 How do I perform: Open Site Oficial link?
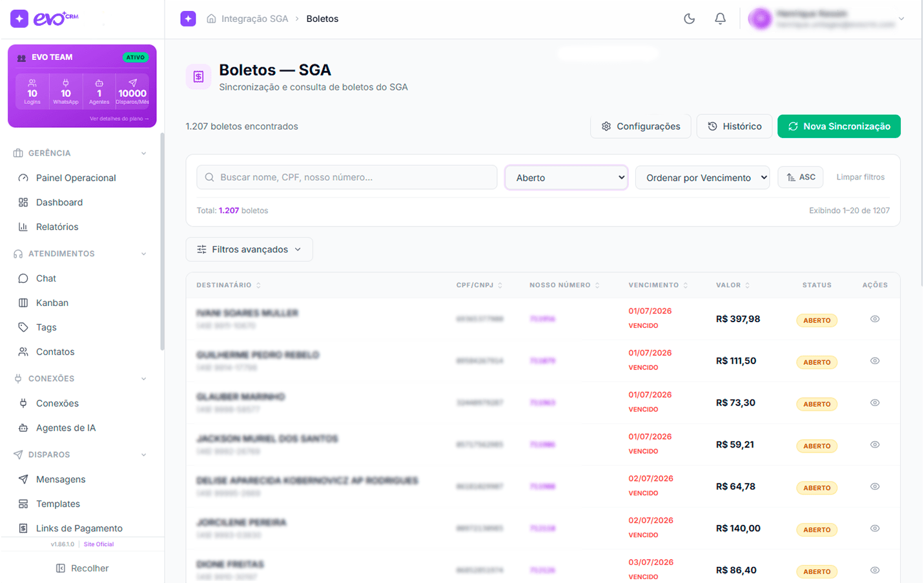tap(99, 544)
